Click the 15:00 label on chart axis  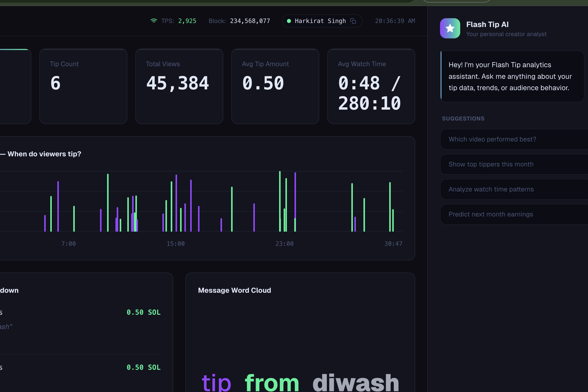[x=176, y=244]
